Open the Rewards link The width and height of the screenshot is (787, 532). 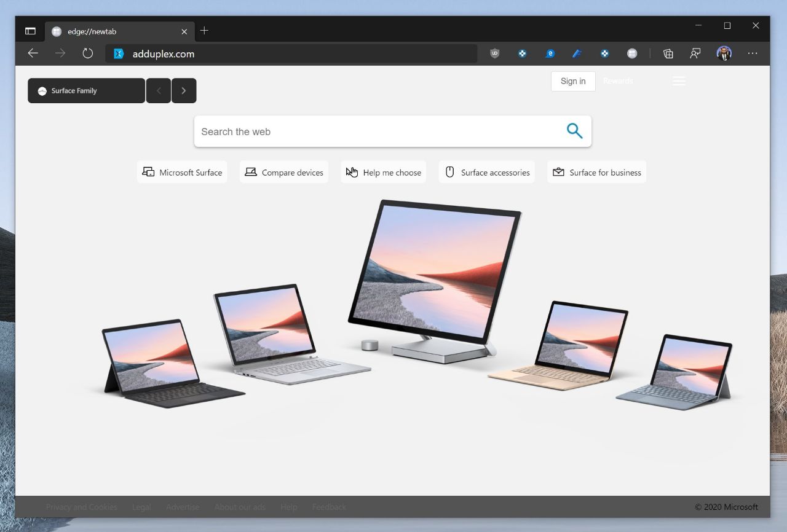[x=618, y=81]
